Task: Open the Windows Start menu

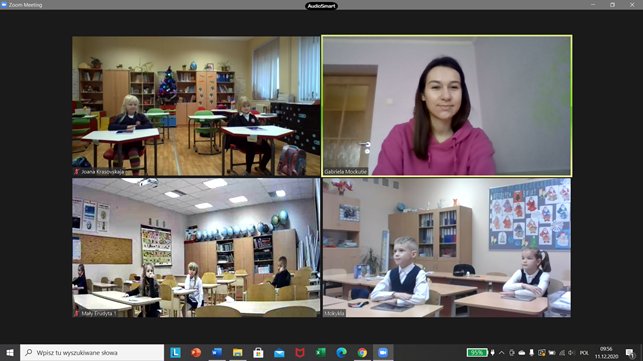Action: 10,352
